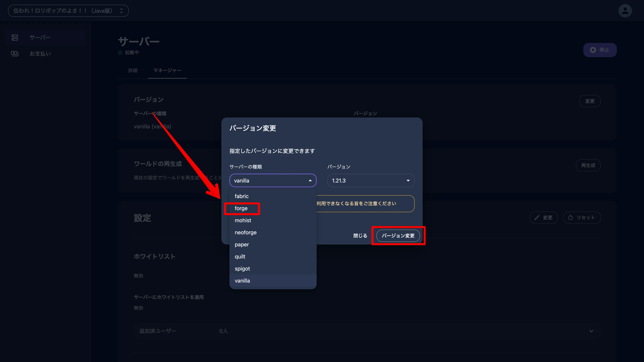The width and height of the screenshot is (644, 362).
Task: Click the payment icon in sidebar
Action: tap(15, 53)
